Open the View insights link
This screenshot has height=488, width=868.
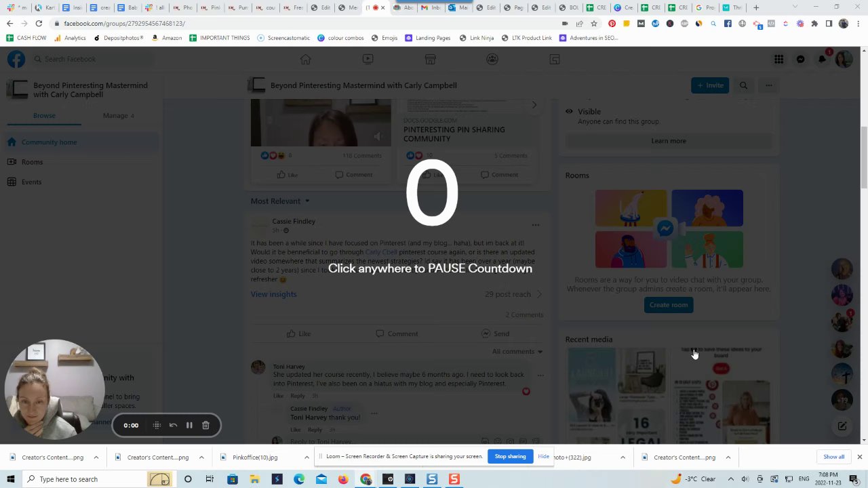[273, 294]
